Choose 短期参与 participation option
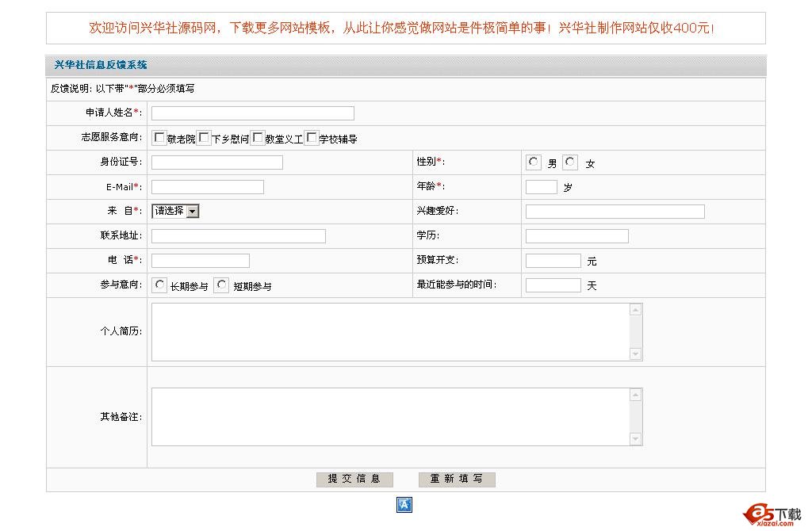This screenshot has width=812, height=531. [221, 285]
